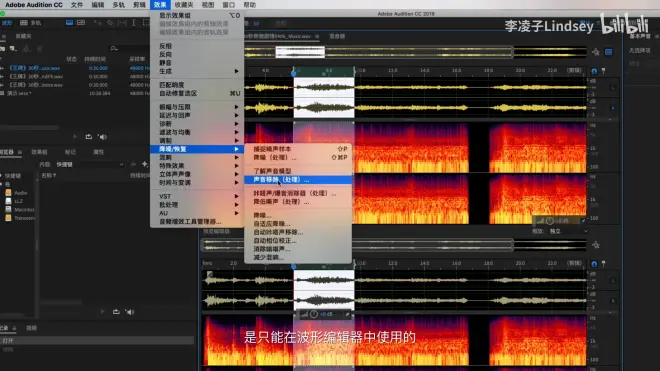Open the 效果组 tab

click(x=39, y=152)
